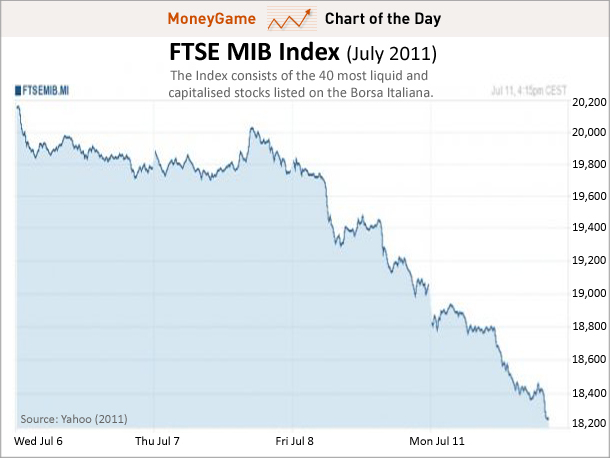
Task: Click the 19,600 y-axis value
Action: tap(586, 199)
